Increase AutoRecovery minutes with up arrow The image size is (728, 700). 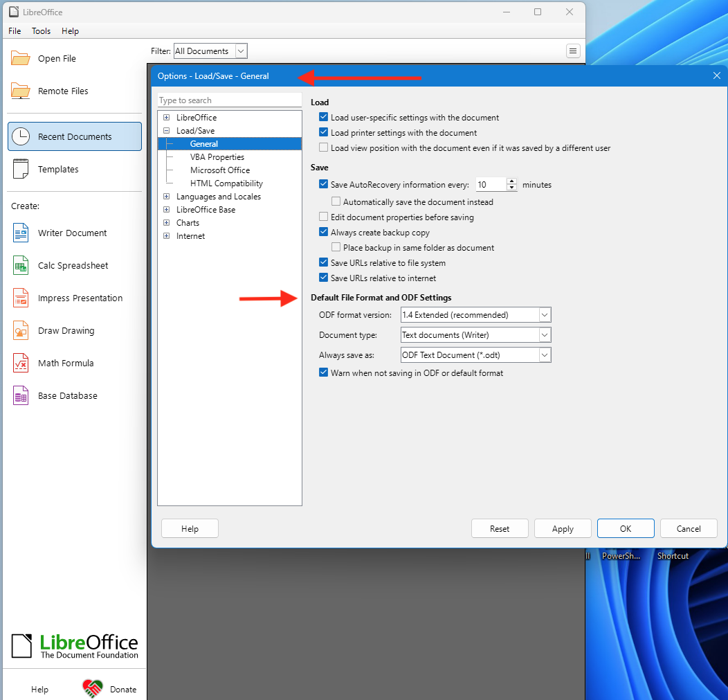pos(511,181)
